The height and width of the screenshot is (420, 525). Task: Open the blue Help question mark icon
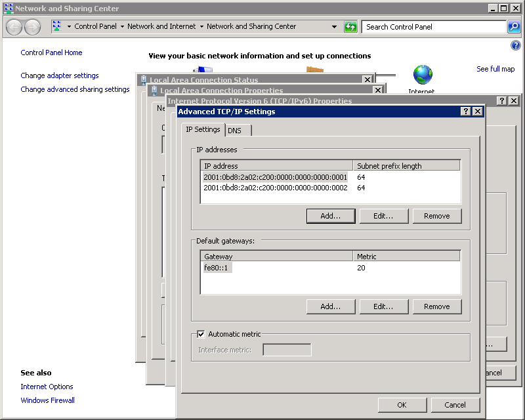pyautogui.click(x=515, y=45)
